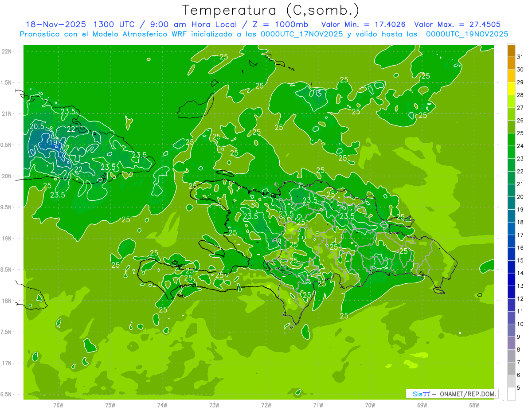Click the colorbar label "18"
Viewport: 532px width, 411px height.
click(520, 222)
